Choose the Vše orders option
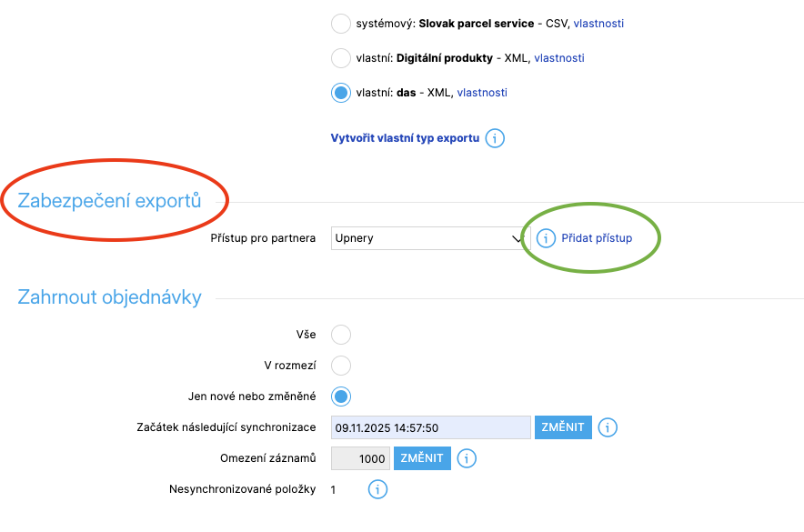 341,335
